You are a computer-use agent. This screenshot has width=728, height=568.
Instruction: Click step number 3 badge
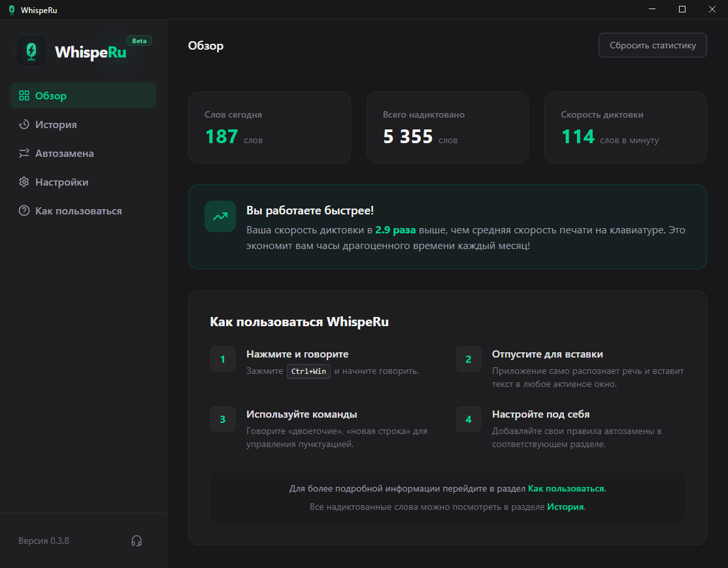tap(223, 420)
